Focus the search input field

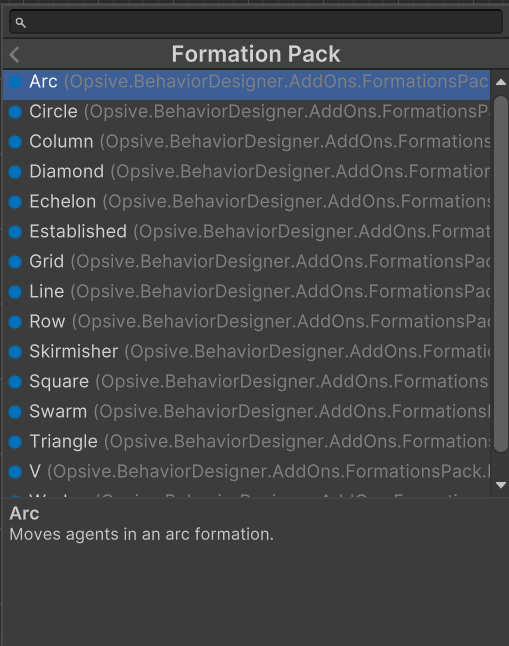coord(256,22)
